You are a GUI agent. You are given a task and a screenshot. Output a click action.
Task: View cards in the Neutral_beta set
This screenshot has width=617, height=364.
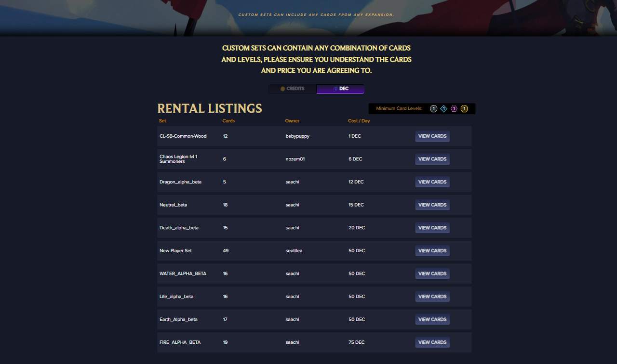[x=432, y=205]
